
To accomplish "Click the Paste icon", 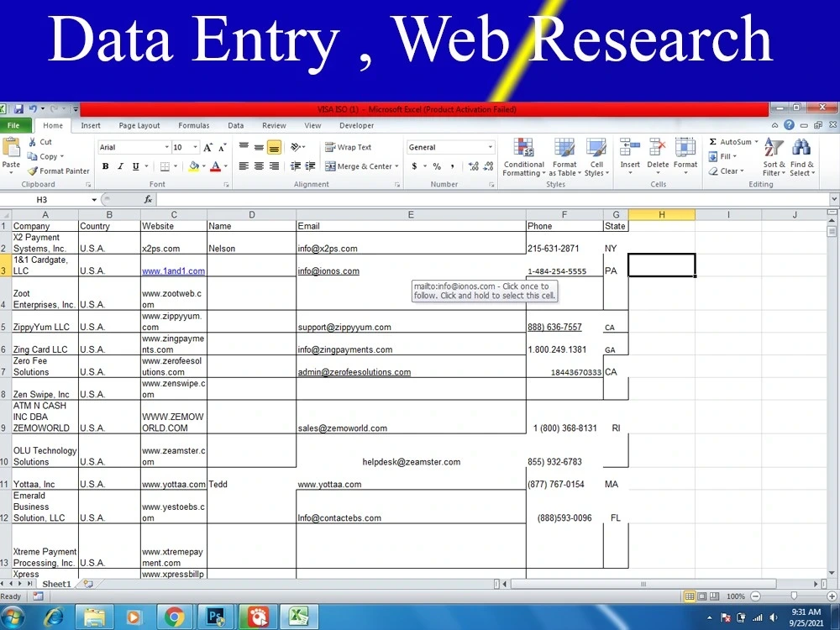I will pyautogui.click(x=11, y=147).
